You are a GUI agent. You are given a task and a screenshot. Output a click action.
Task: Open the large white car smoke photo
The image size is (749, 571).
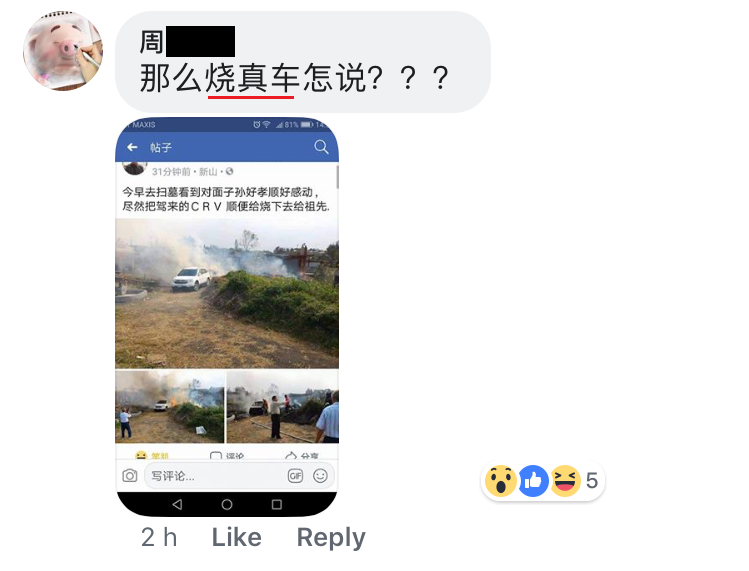(227, 293)
